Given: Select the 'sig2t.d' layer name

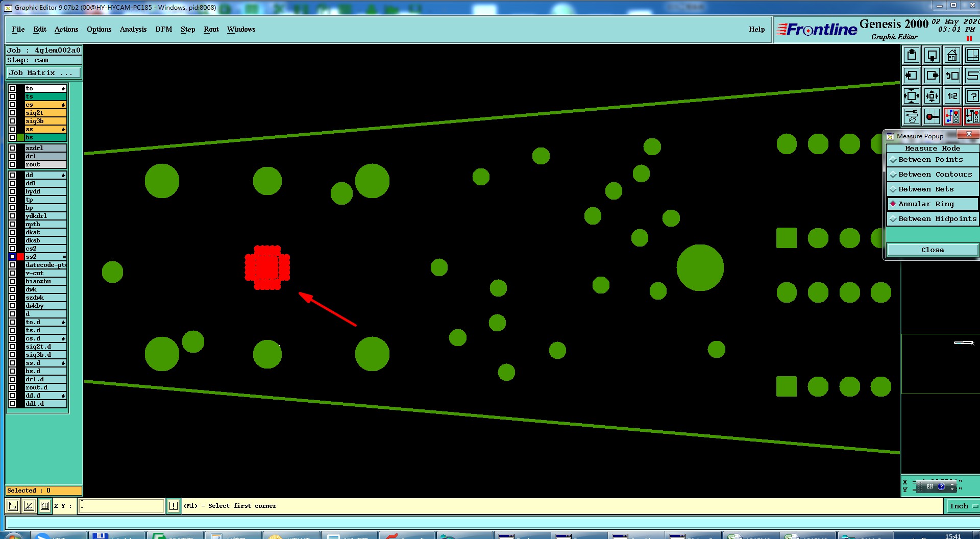Looking at the screenshot, I should [x=45, y=347].
